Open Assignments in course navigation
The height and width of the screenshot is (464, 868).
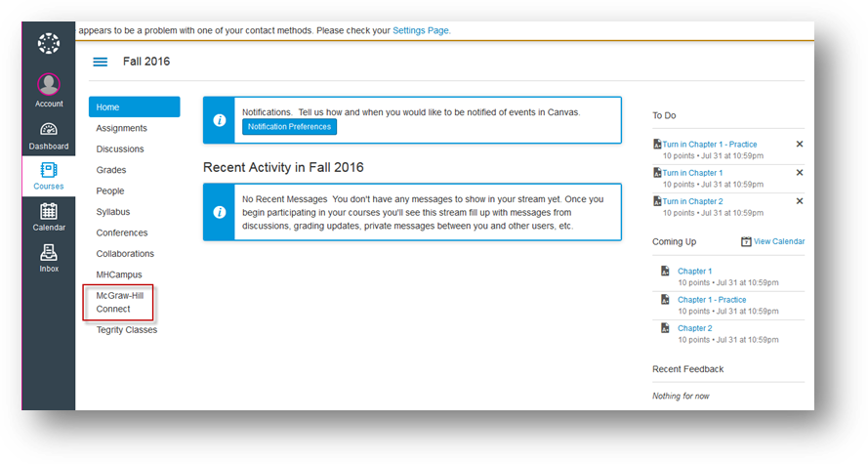(122, 128)
